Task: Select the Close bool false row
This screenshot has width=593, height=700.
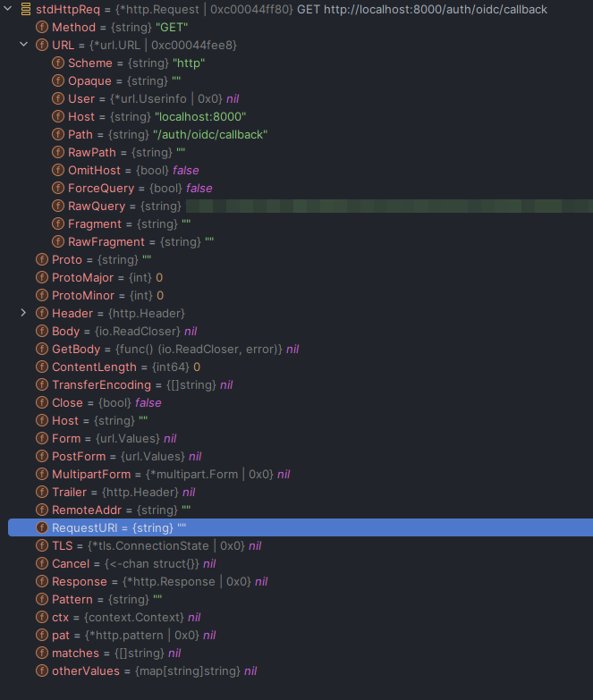Action: tap(106, 402)
